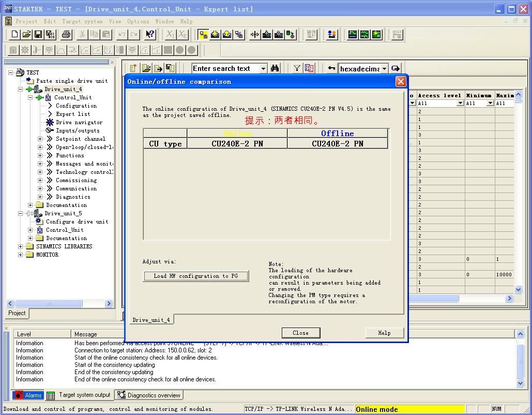532x415 pixels.
Task: Click the Load project to PG icon
Action: coord(227,34)
